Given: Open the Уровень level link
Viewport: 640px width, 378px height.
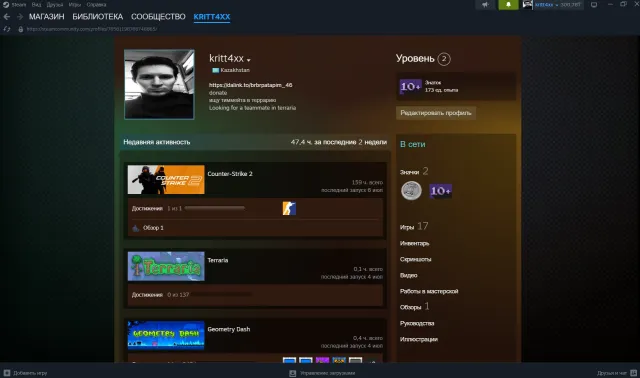Looking at the screenshot, I should pyautogui.click(x=415, y=58).
